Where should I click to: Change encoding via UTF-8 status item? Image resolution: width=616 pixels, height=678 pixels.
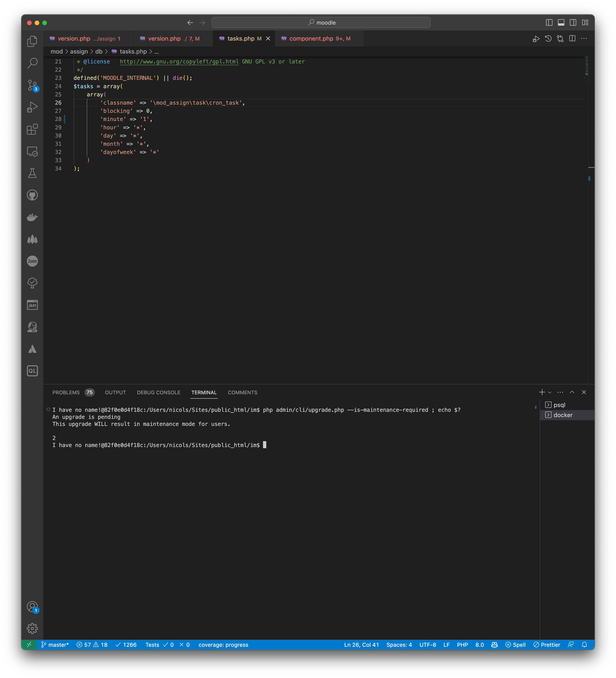(x=427, y=644)
